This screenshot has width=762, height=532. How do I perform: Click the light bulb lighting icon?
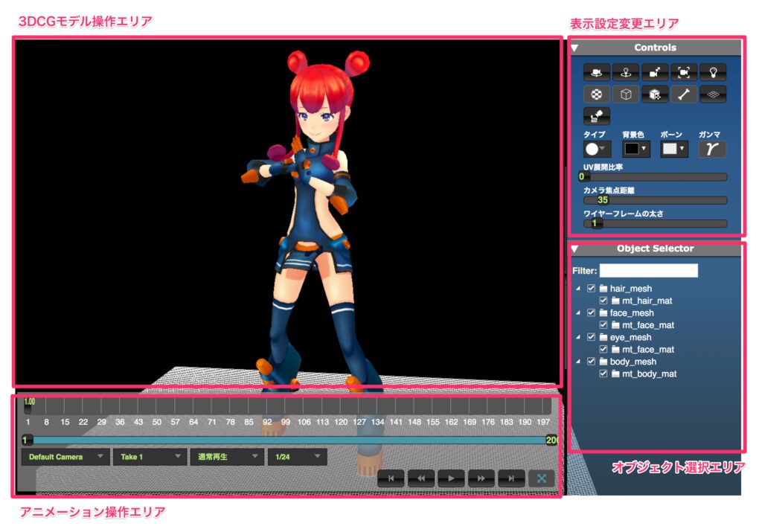(712, 72)
